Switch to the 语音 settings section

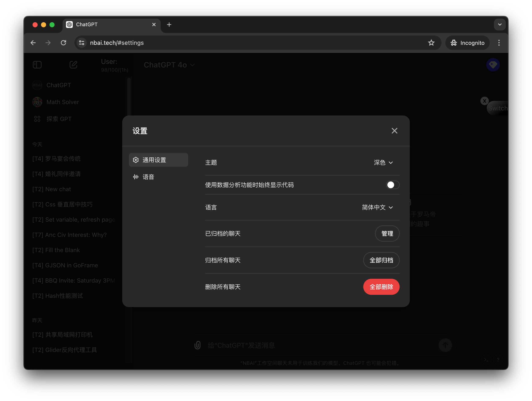coord(159,177)
